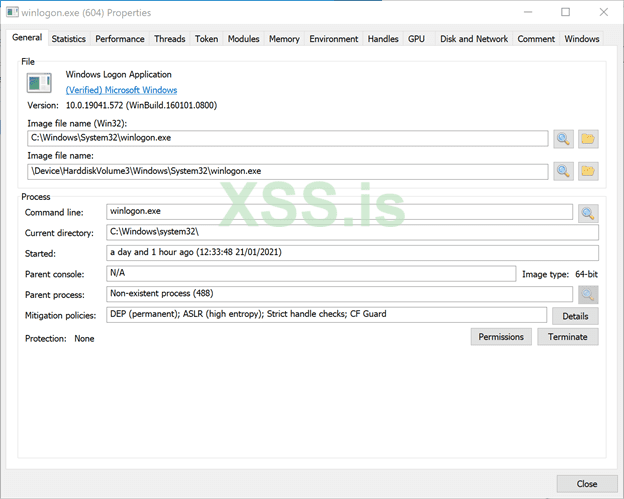Click the Win32 image file name field

(288, 138)
